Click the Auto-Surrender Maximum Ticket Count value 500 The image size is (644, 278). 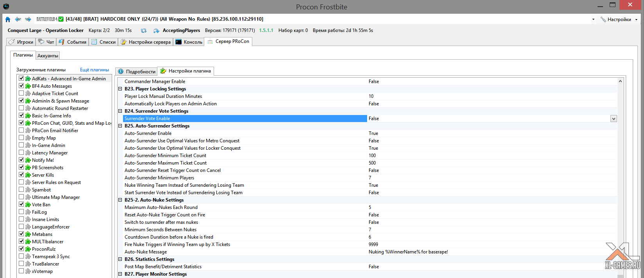pos(372,163)
